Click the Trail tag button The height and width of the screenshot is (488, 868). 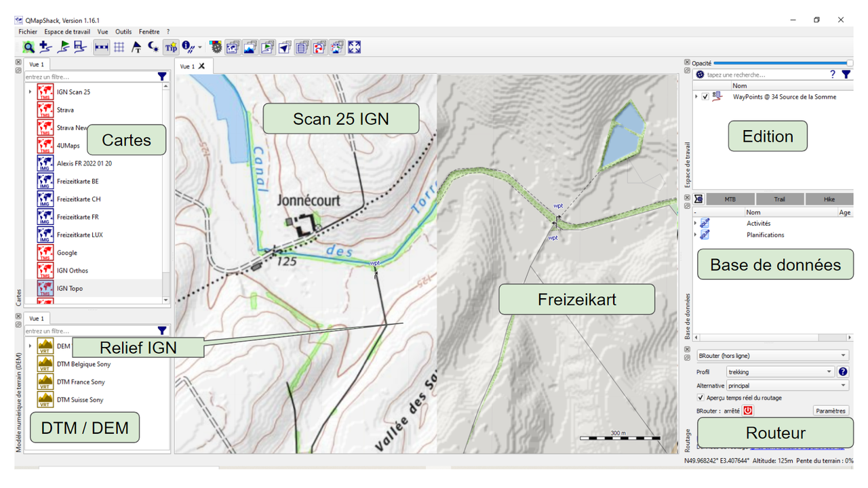pos(780,199)
